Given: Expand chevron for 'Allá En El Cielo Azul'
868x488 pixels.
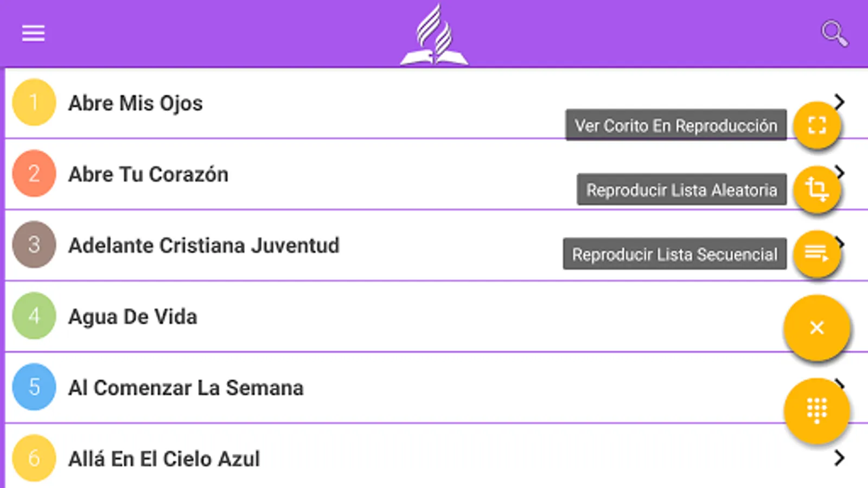Looking at the screenshot, I should (x=839, y=458).
